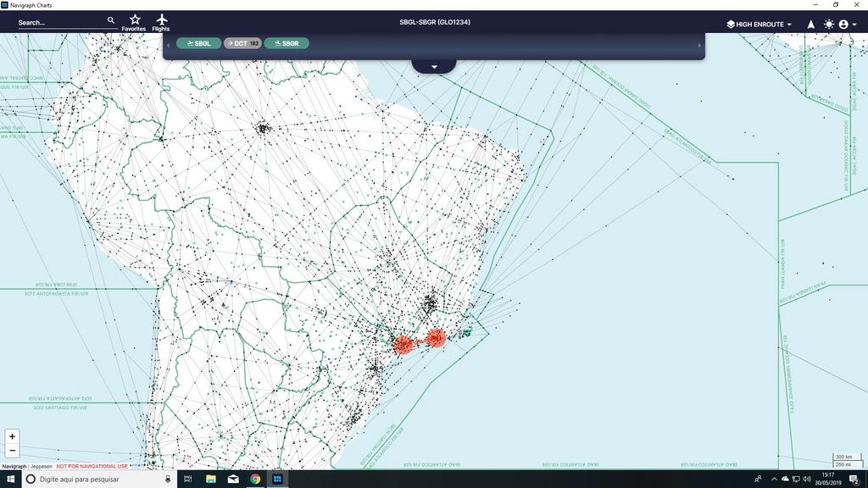868x488 pixels.
Task: Click the SBGL-SBGR (GLO1234) flight title
Action: coord(435,22)
